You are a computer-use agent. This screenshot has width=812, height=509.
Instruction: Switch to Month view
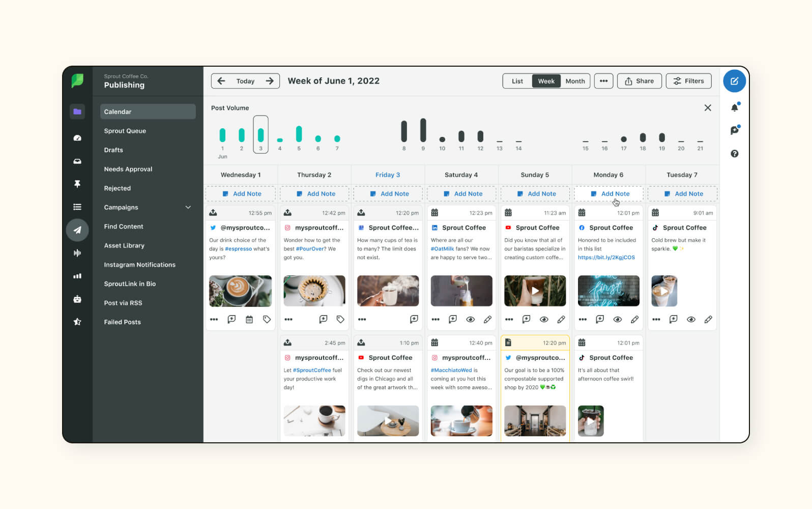point(575,81)
